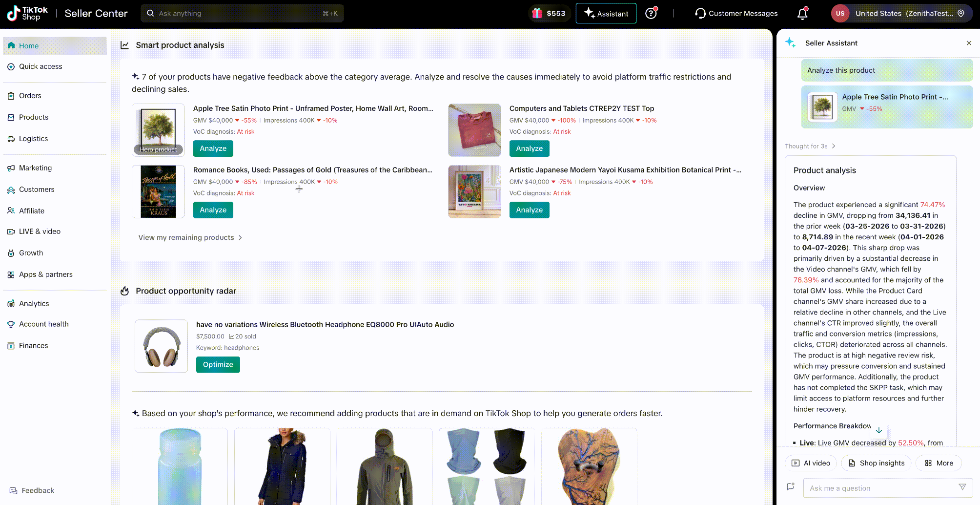Click the Products sidebar icon

point(11,117)
